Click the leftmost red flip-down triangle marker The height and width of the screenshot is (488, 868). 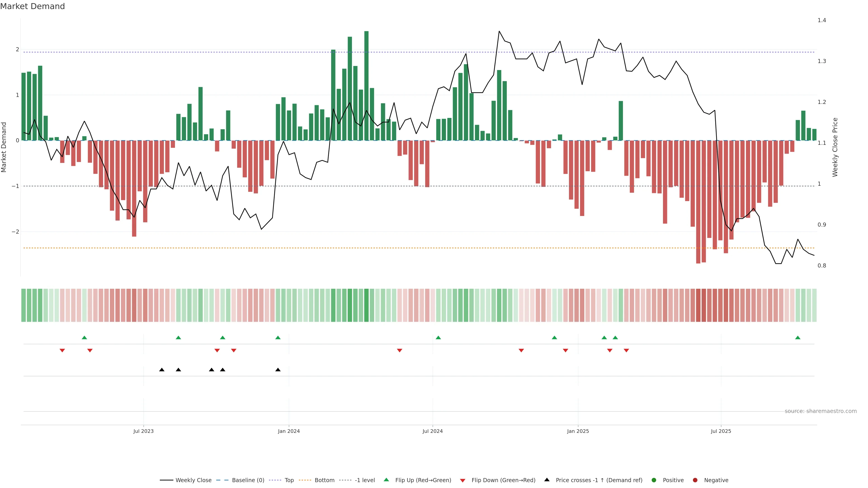[62, 351]
